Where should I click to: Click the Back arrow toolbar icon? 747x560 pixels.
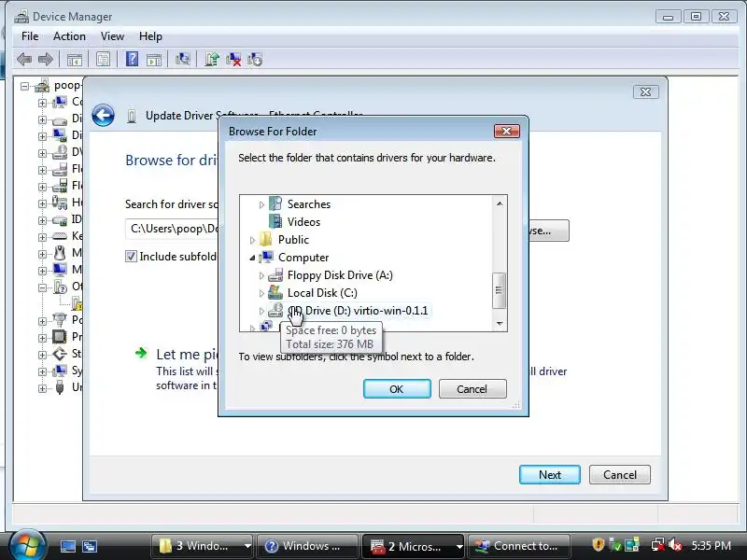pyautogui.click(x=24, y=60)
